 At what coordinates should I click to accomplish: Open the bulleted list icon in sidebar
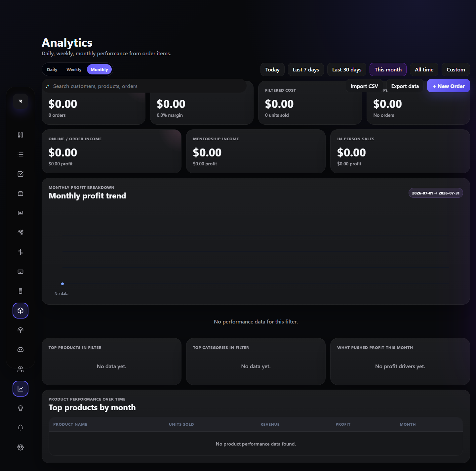click(x=20, y=154)
